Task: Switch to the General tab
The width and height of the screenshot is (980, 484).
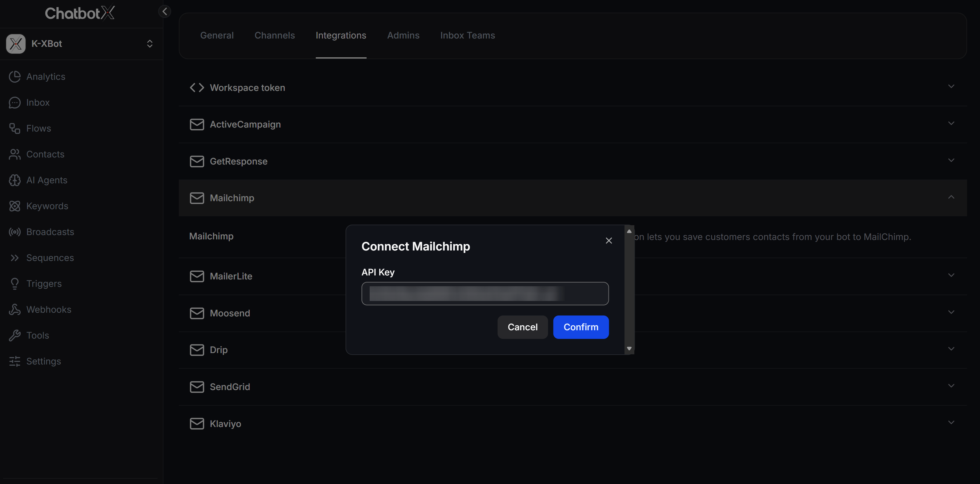Action: click(x=217, y=35)
